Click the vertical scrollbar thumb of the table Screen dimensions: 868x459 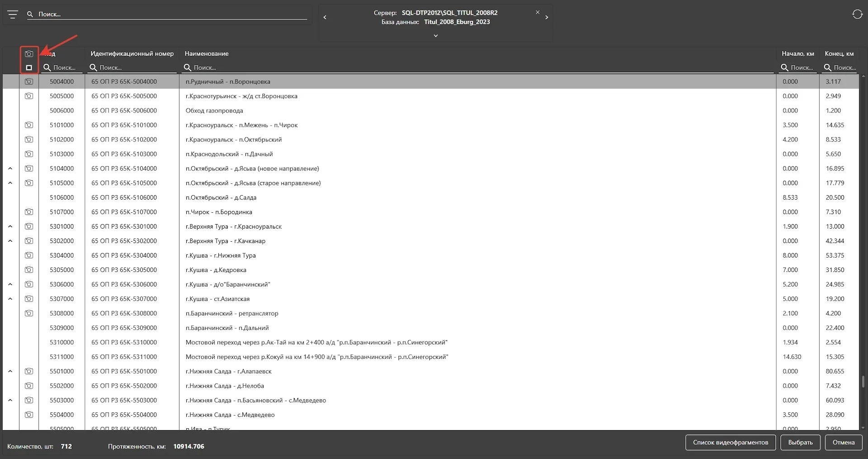point(863,382)
